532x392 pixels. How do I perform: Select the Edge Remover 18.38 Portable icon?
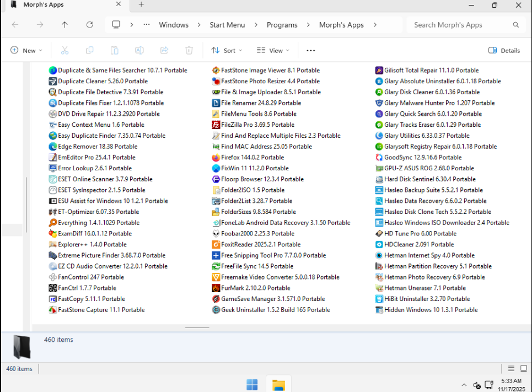(53, 147)
